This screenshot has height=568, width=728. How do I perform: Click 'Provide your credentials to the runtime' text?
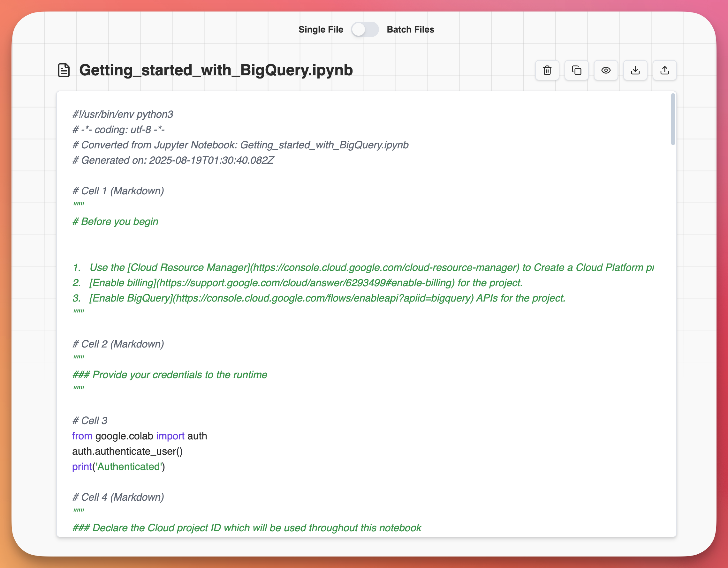(x=180, y=375)
